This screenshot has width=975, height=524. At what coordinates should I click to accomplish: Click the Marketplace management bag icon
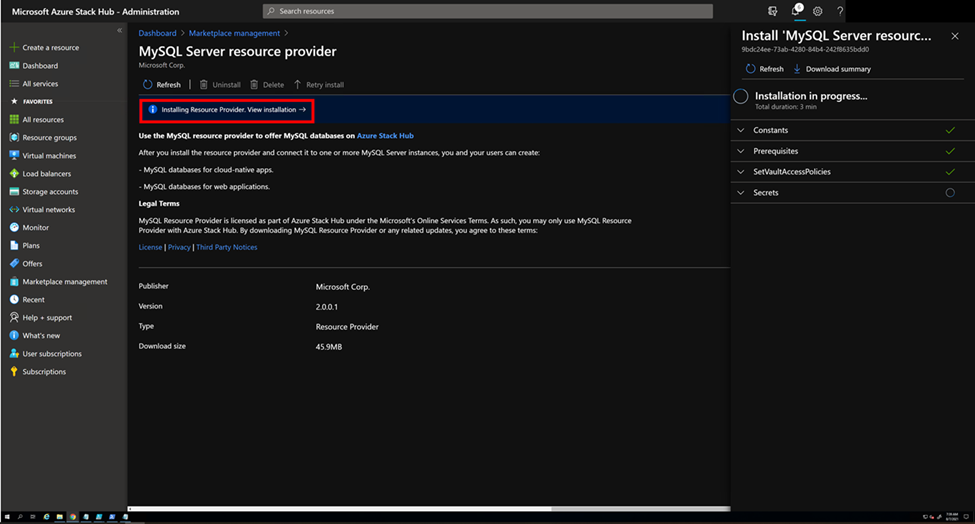click(14, 282)
